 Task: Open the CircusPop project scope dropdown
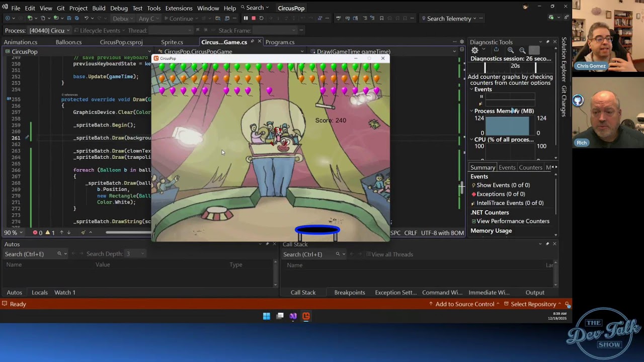[77, 51]
